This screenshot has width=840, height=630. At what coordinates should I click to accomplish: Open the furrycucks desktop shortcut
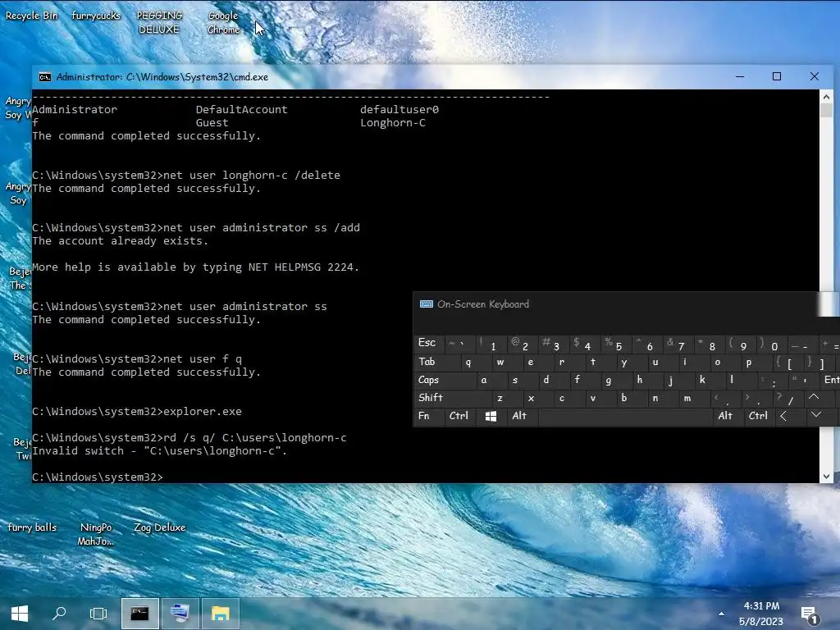click(96, 16)
